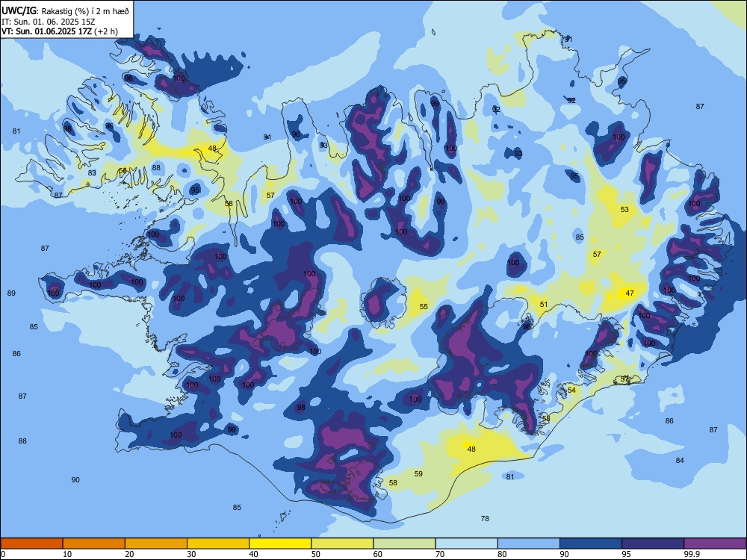Click the pale blue 70–80 legend swatch
The height and width of the screenshot is (560, 747).
click(x=466, y=544)
